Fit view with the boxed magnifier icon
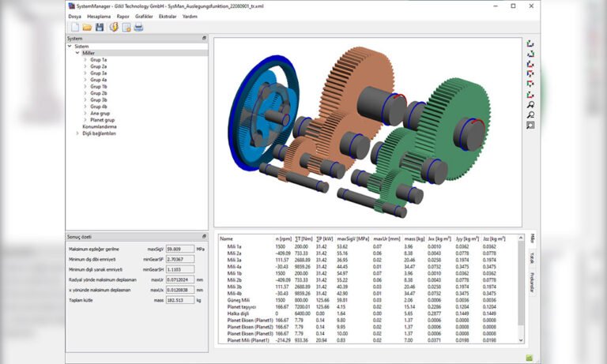 (x=530, y=126)
